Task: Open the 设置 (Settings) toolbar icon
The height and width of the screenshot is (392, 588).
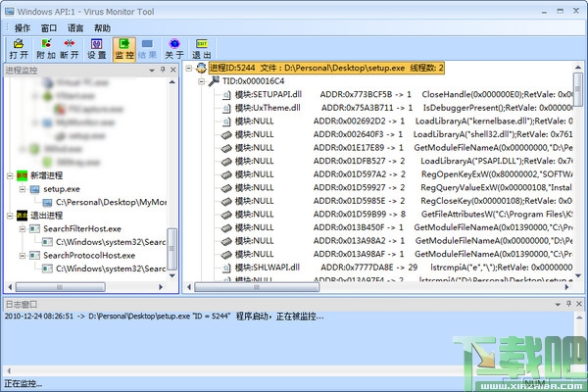Action: (97, 49)
